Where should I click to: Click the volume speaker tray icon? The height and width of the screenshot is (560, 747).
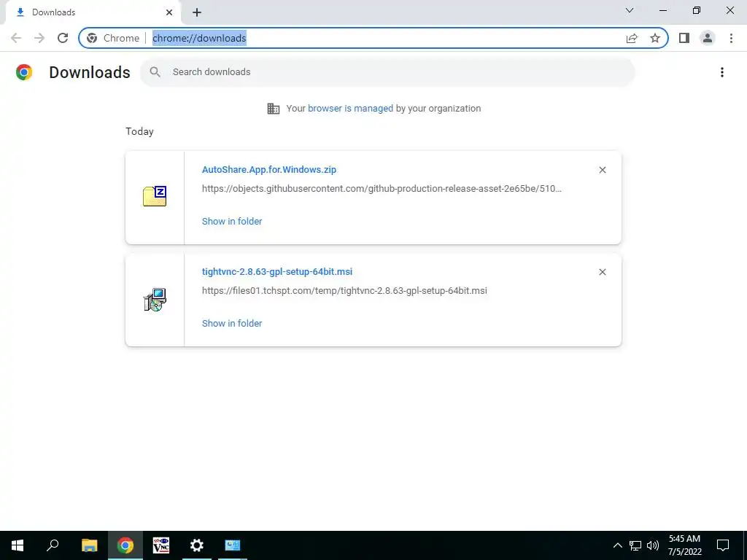point(653,545)
